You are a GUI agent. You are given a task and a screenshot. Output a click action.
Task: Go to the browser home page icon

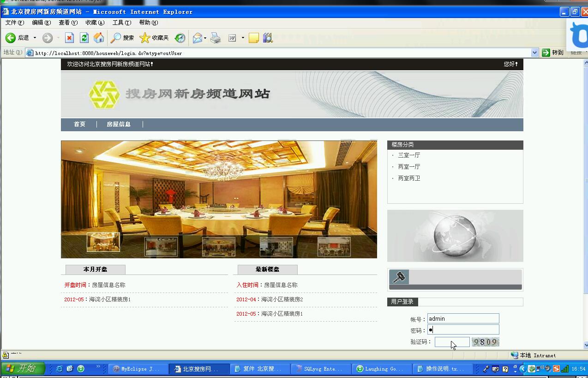point(99,38)
